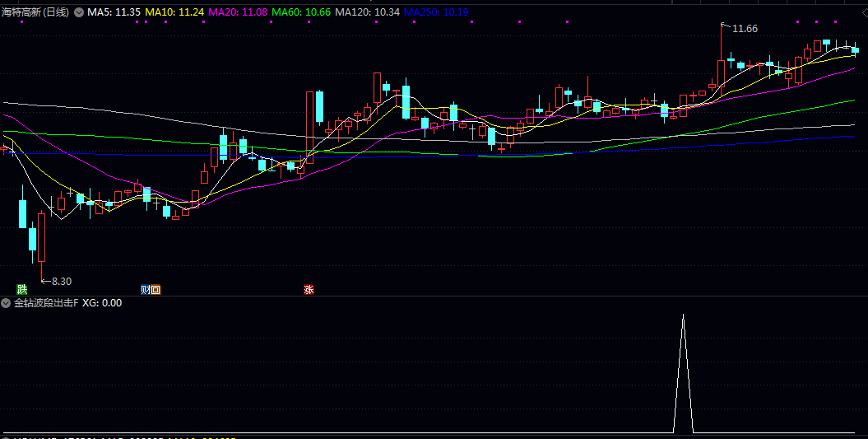868x439 pixels.
Task: Click the orange 回 marker icon
Action: pyautogui.click(x=155, y=289)
